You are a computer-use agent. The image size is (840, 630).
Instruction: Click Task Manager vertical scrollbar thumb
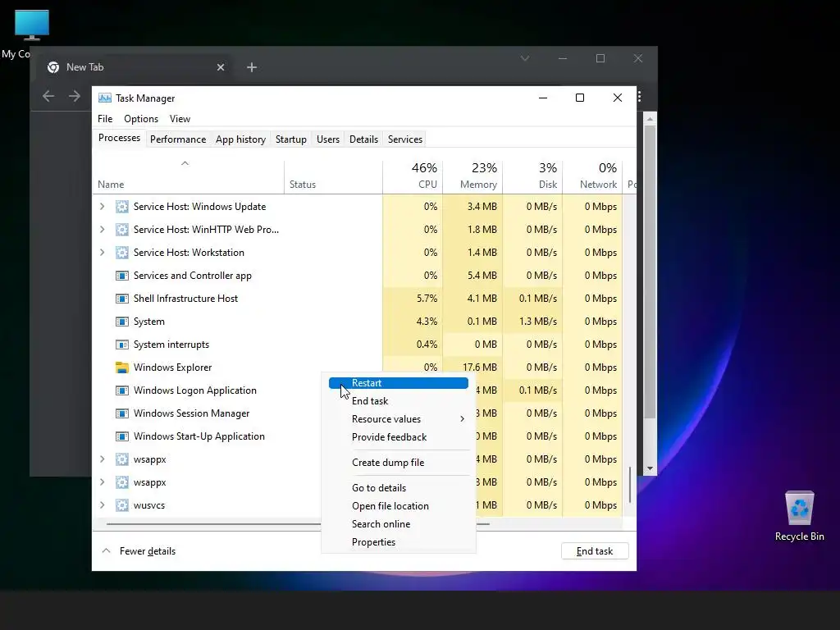tap(630, 485)
